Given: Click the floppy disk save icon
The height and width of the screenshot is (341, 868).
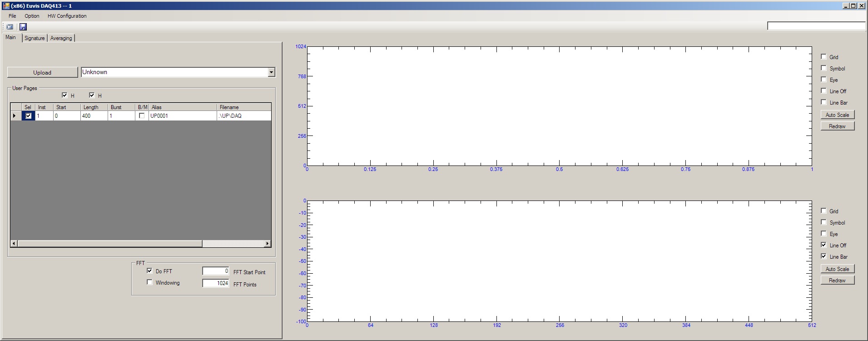Looking at the screenshot, I should [23, 27].
